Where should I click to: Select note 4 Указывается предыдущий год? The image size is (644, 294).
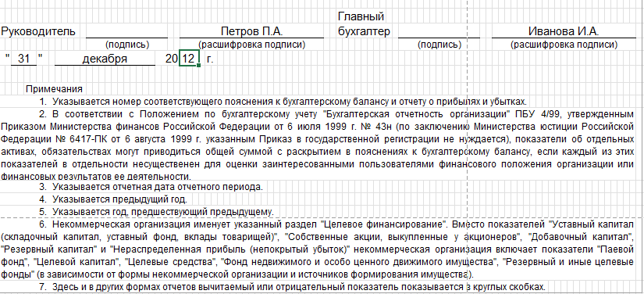point(113,199)
